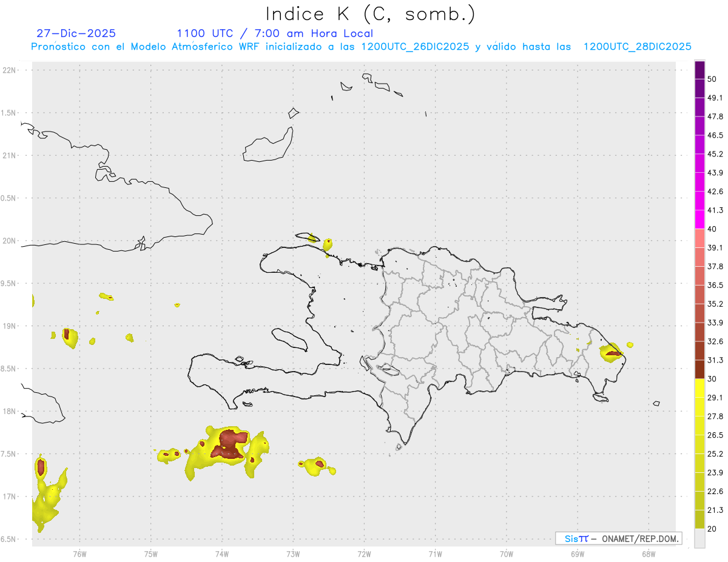Viewport: 728px width, 562px height.
Task: Click the bright yellow swatch between 29.1 and 30
Action: point(699,388)
